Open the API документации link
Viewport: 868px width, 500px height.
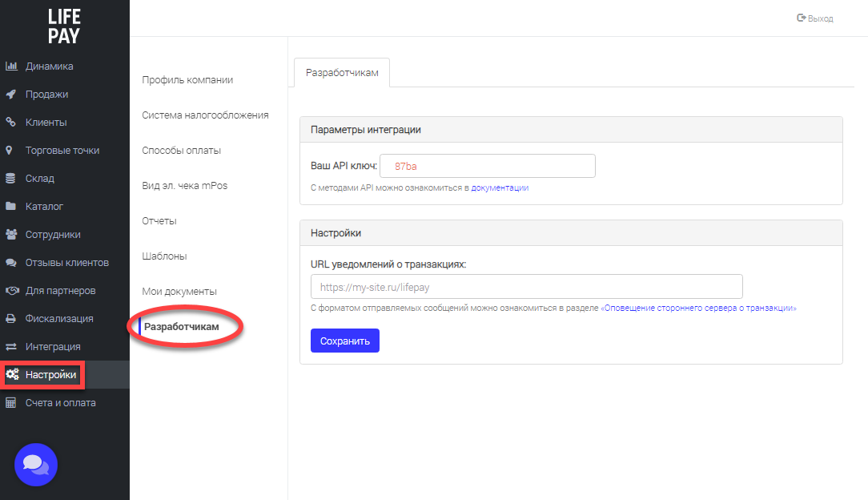pyautogui.click(x=500, y=187)
